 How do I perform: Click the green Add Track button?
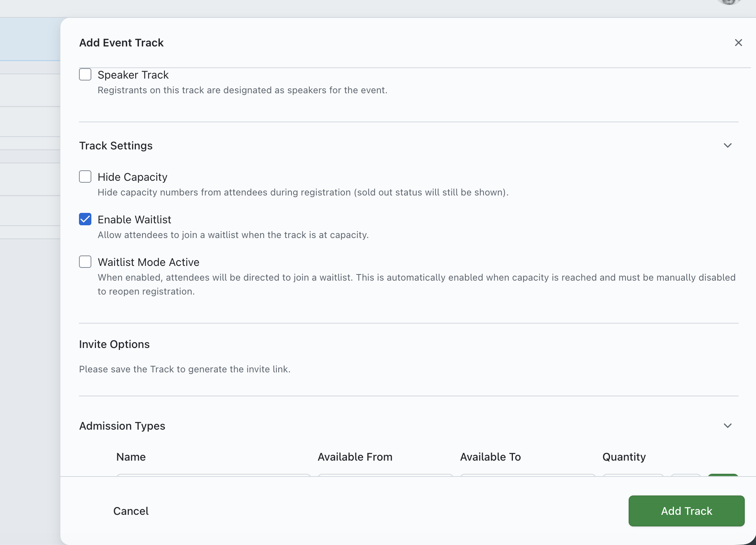point(686,511)
